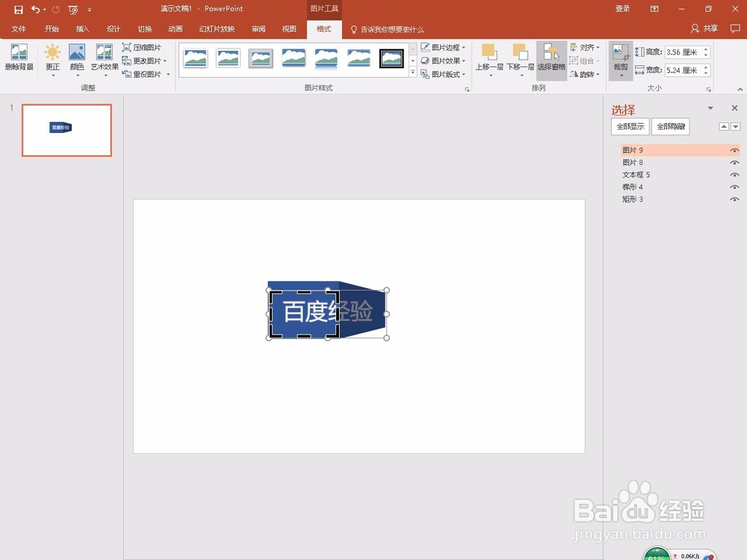Click Reset Picture (重设图片)
This screenshot has width=747, height=560.
146,74
